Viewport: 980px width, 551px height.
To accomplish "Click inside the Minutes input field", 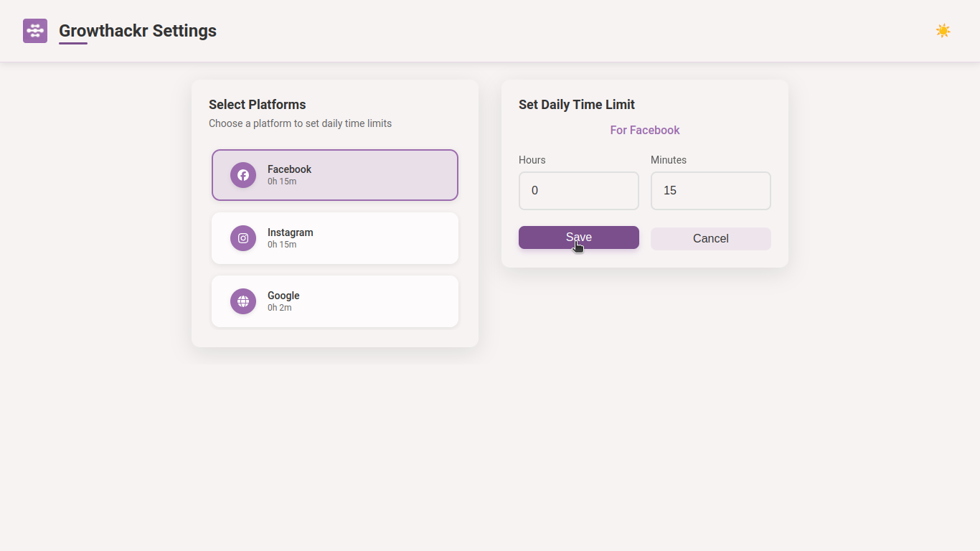I will click(x=710, y=191).
